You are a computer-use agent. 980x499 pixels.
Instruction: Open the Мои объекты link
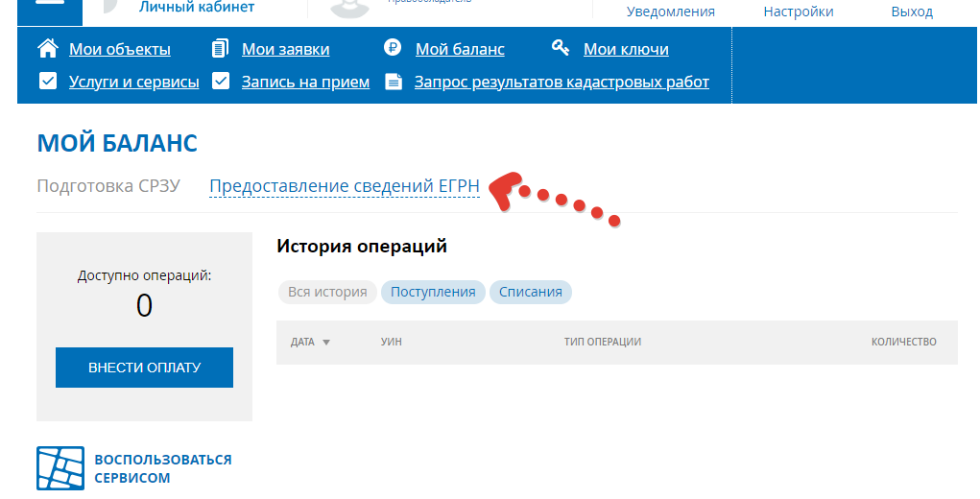[119, 49]
